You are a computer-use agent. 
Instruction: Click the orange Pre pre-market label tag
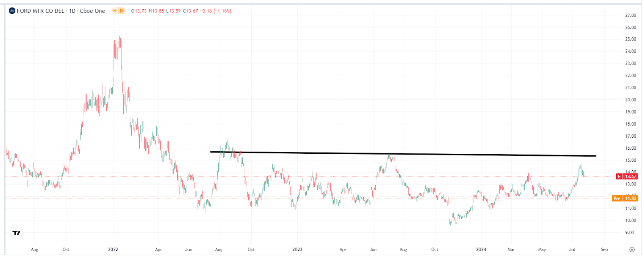pyautogui.click(x=617, y=198)
